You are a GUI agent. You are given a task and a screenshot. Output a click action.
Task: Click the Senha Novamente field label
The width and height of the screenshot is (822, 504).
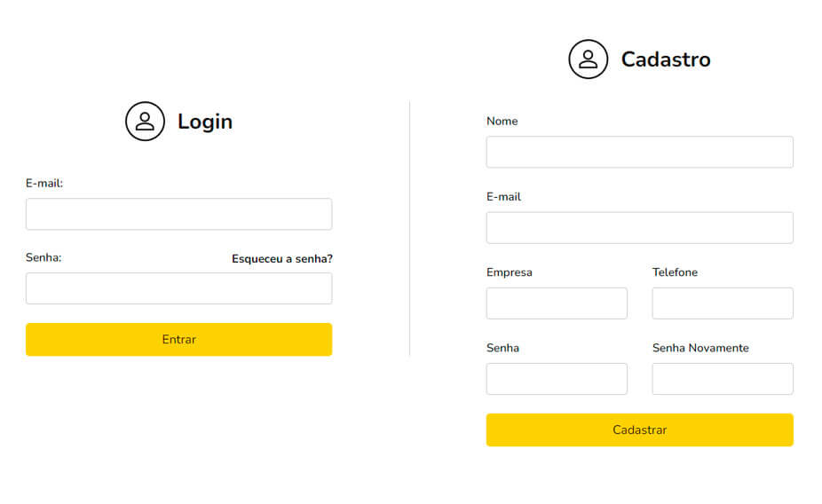click(700, 348)
